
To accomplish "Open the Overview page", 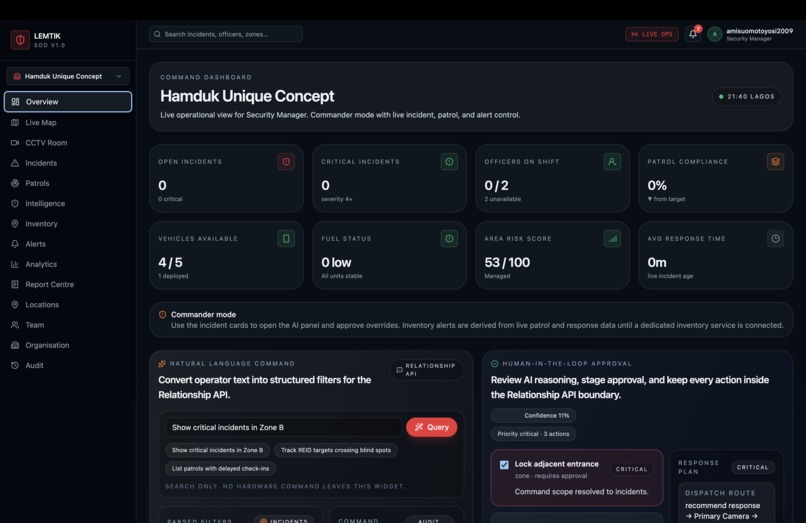I will 68,102.
